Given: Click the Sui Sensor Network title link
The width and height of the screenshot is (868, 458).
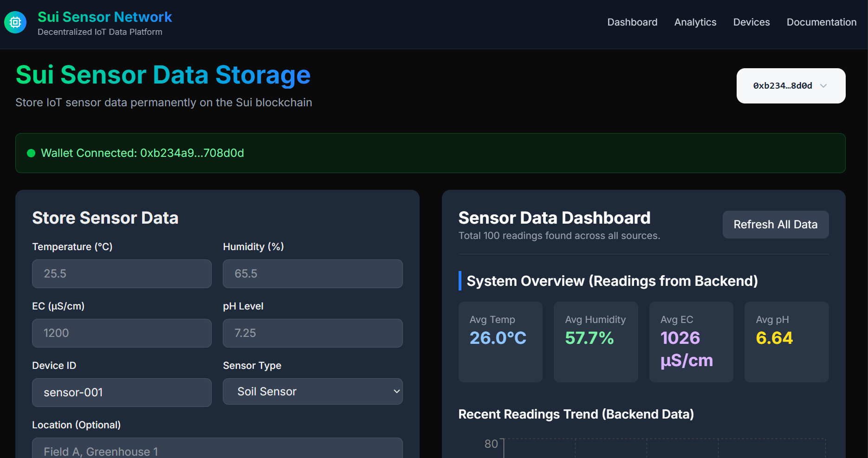Looking at the screenshot, I should point(104,17).
